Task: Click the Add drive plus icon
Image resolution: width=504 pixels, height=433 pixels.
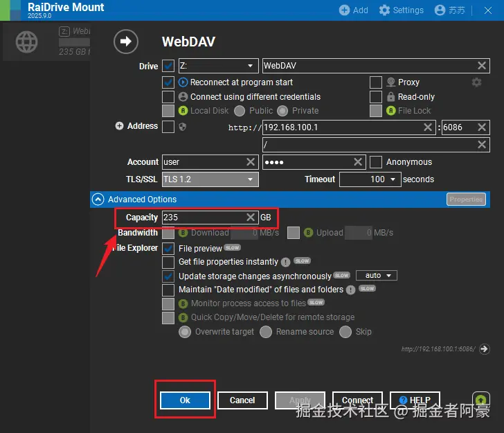Action: pyautogui.click(x=344, y=10)
